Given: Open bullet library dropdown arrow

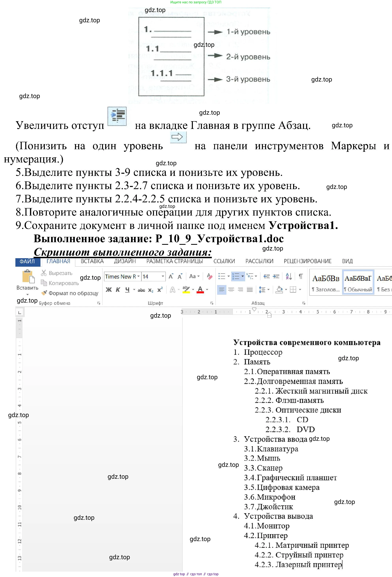Looking at the screenshot, I should click(x=228, y=276).
